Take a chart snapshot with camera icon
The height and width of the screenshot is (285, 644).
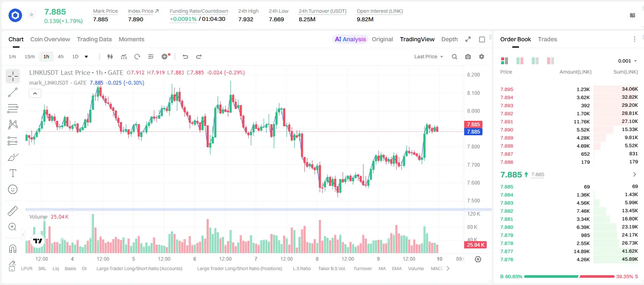[468, 57]
